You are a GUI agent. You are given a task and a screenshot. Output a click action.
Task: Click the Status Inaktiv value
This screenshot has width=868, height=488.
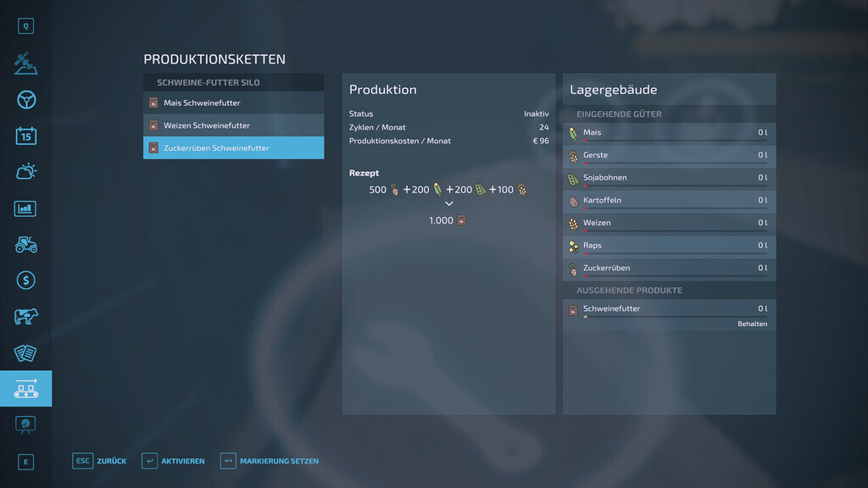pos(536,114)
